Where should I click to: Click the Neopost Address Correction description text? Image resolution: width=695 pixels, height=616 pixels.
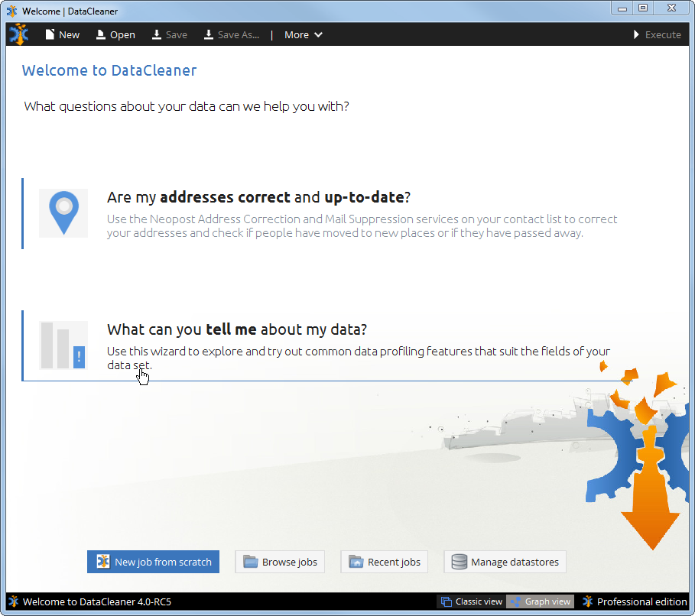(x=362, y=226)
